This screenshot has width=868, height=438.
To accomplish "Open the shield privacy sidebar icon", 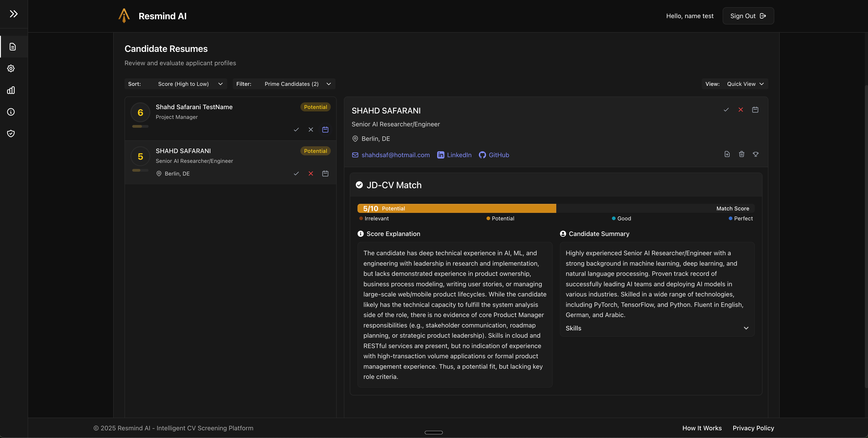I will point(11,134).
